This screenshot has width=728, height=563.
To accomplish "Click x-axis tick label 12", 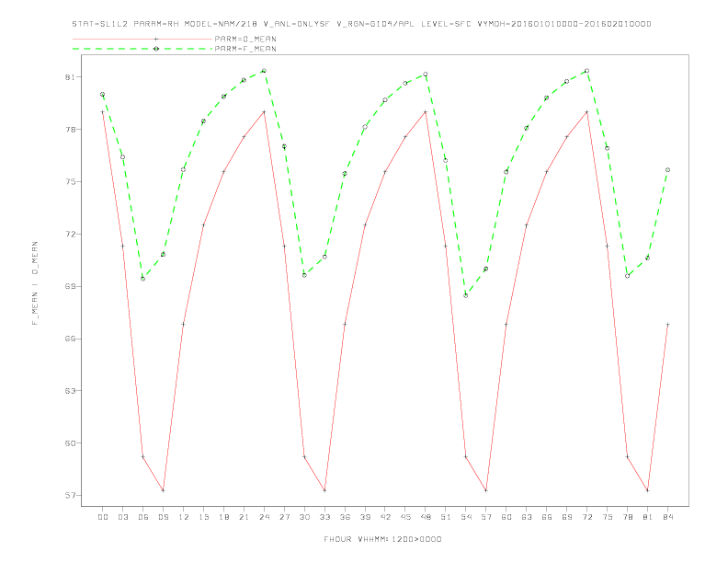I will pyautogui.click(x=184, y=517).
